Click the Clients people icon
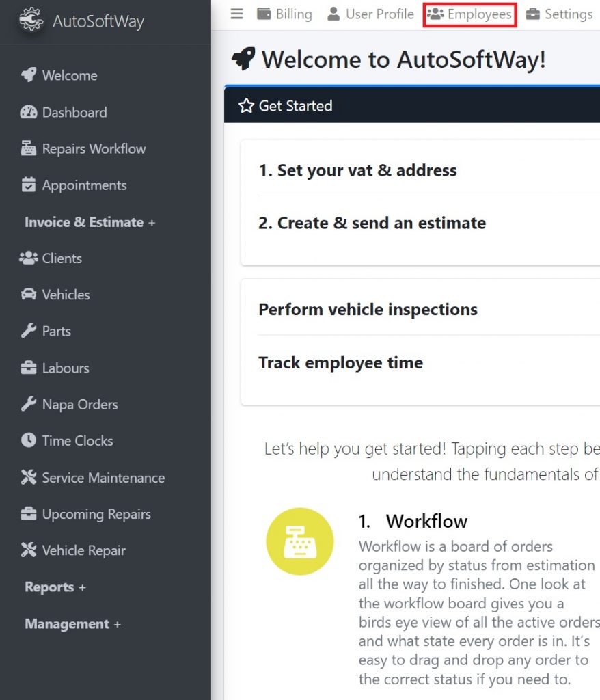The height and width of the screenshot is (700, 600). tap(29, 258)
